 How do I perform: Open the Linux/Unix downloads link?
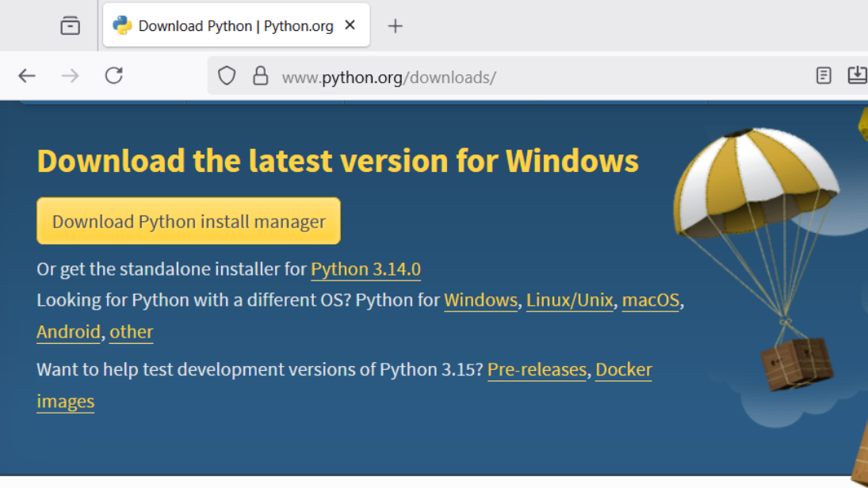569,301
